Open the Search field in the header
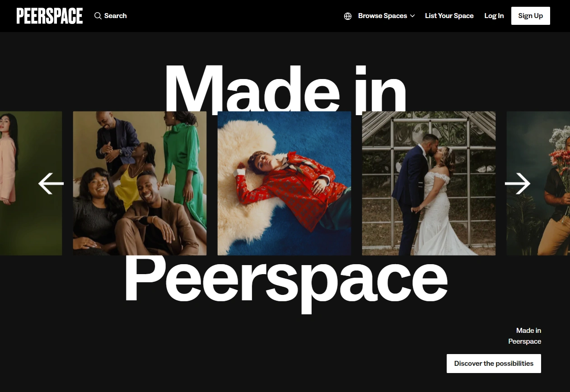 [111, 16]
